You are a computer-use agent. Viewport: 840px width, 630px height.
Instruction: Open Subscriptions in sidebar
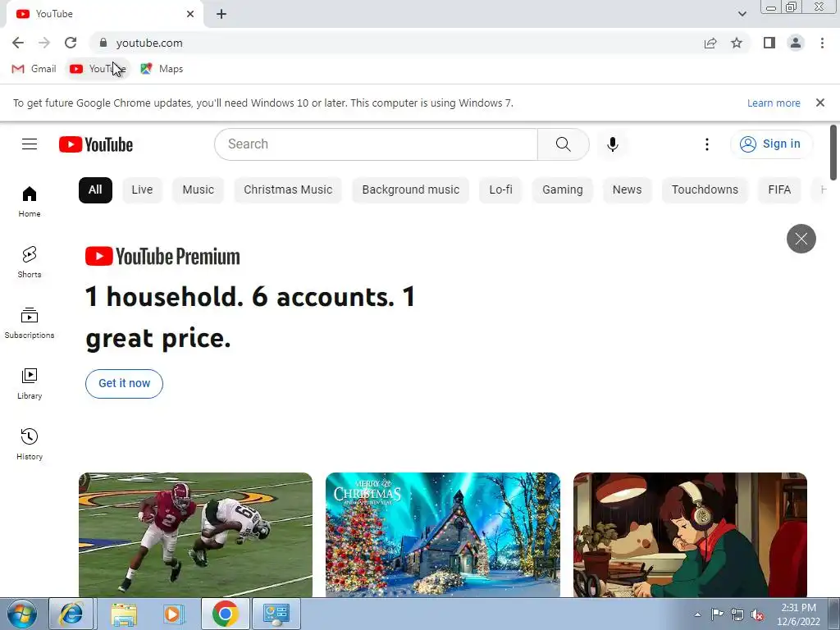pyautogui.click(x=30, y=323)
